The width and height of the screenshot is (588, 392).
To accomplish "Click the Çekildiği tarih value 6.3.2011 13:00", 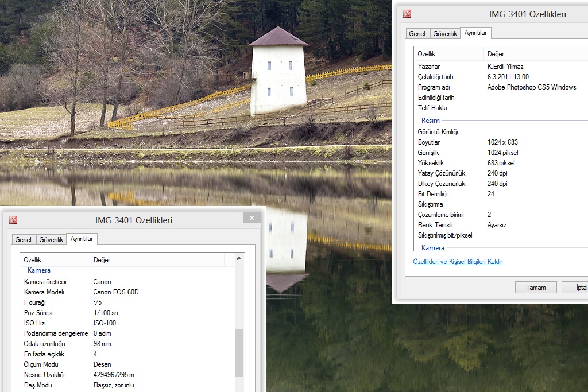I will (x=508, y=77).
